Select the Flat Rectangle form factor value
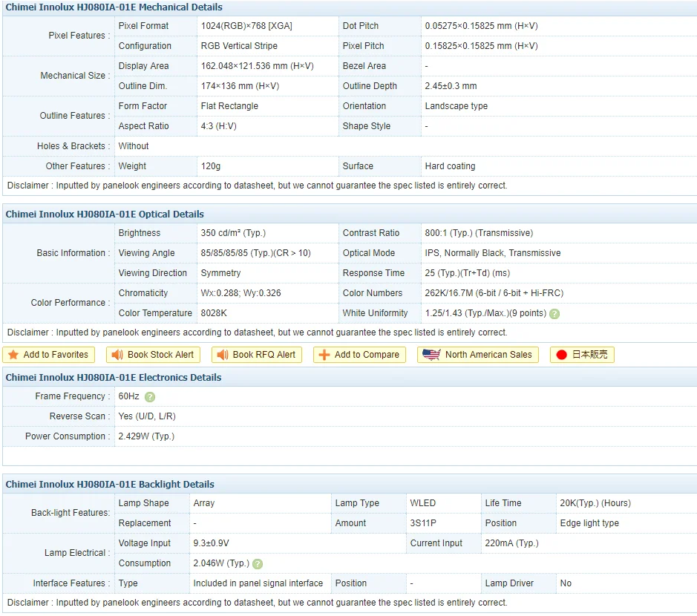 [x=229, y=106]
